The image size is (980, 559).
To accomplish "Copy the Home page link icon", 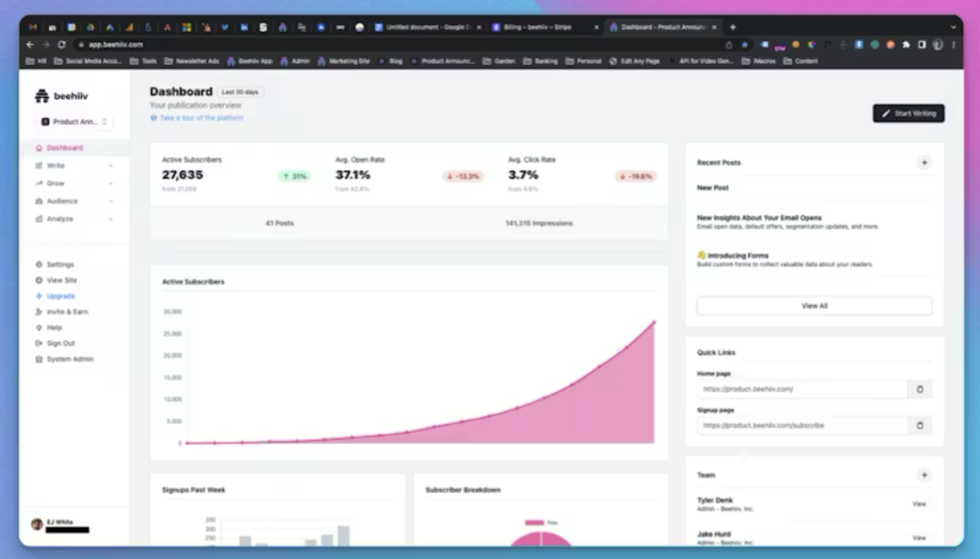I will coord(920,389).
